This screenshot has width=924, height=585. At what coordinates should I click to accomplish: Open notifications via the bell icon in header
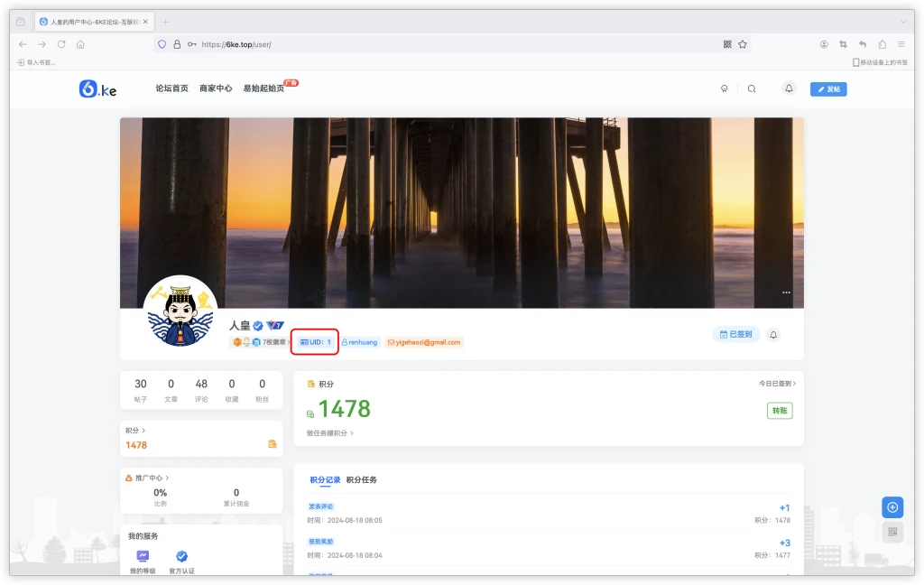(789, 88)
